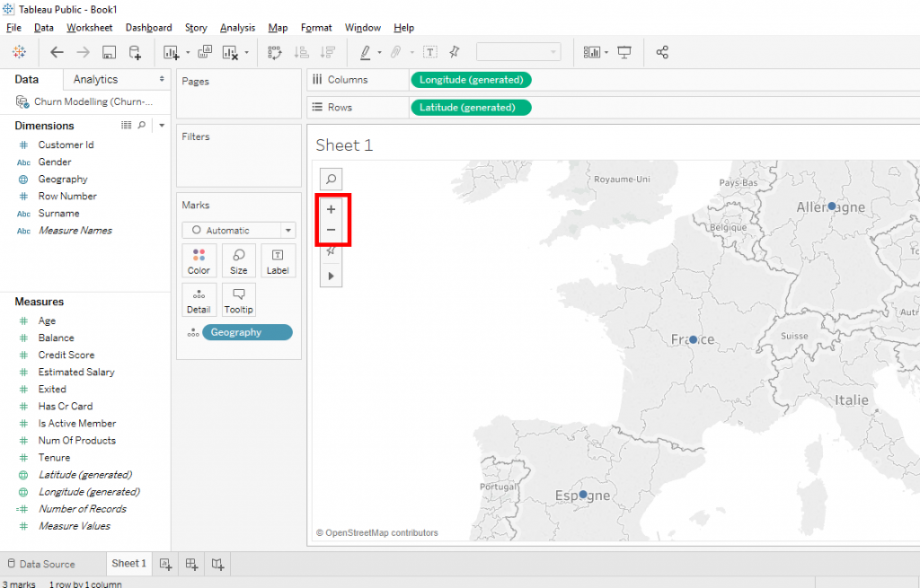Toggle the map view pin control
The height and width of the screenshot is (588, 920).
[331, 251]
